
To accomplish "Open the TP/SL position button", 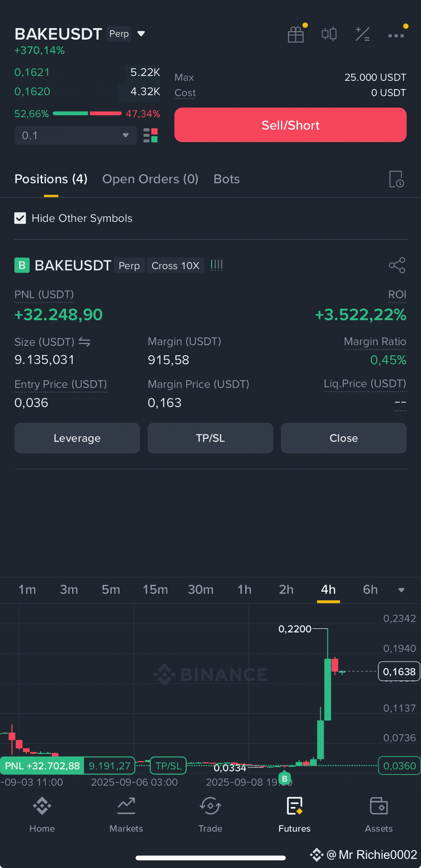I will click(x=211, y=438).
